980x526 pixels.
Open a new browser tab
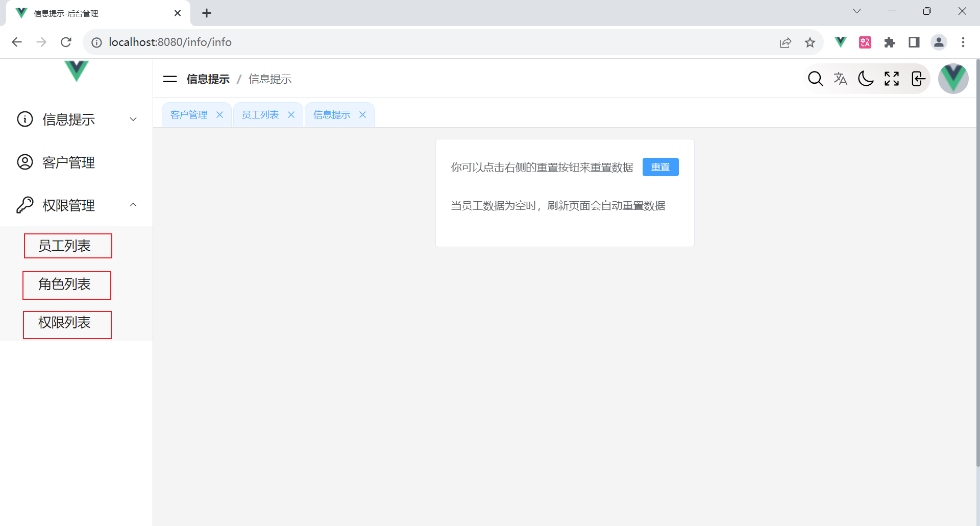207,13
